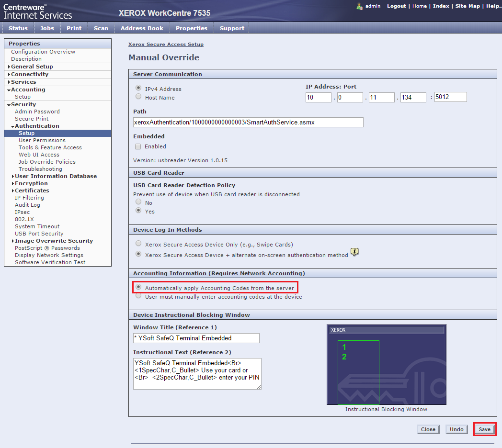Click the Path input field
The image size is (502, 448).
click(x=248, y=122)
